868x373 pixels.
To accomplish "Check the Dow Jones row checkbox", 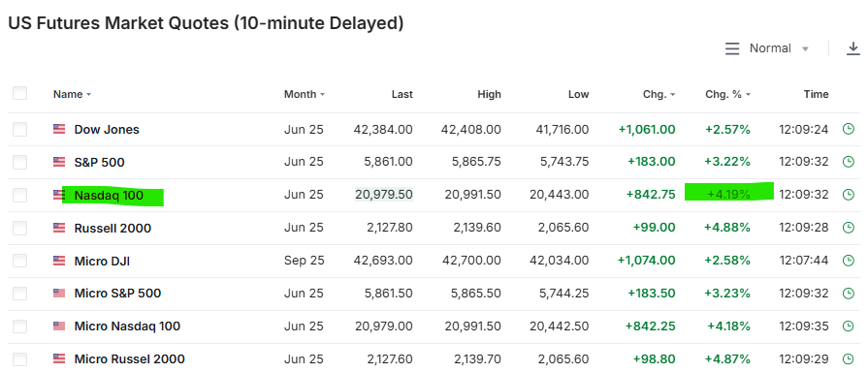I will tap(20, 129).
